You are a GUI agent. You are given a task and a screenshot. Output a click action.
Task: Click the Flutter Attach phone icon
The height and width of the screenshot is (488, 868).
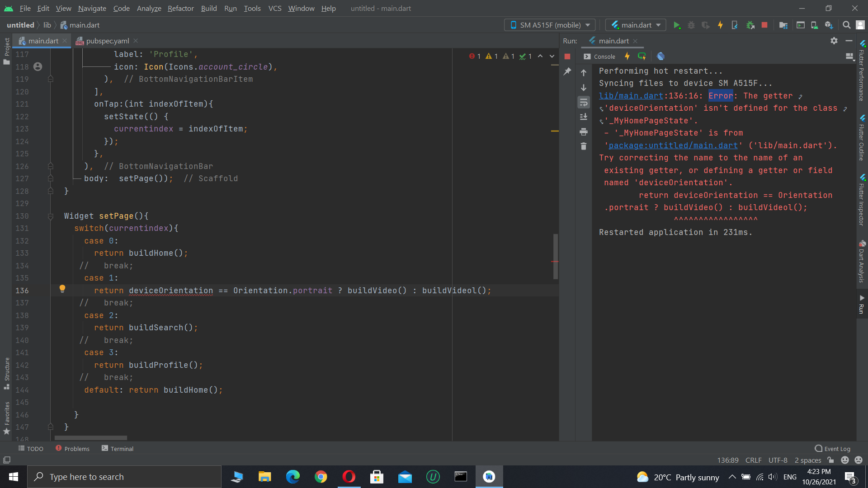click(x=735, y=25)
